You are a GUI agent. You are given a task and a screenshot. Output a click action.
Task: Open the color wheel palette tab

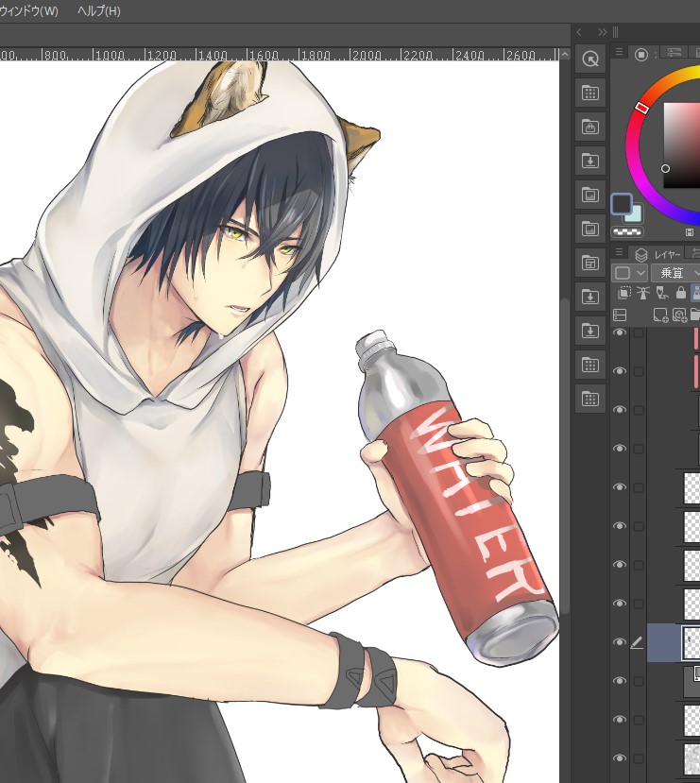point(641,55)
